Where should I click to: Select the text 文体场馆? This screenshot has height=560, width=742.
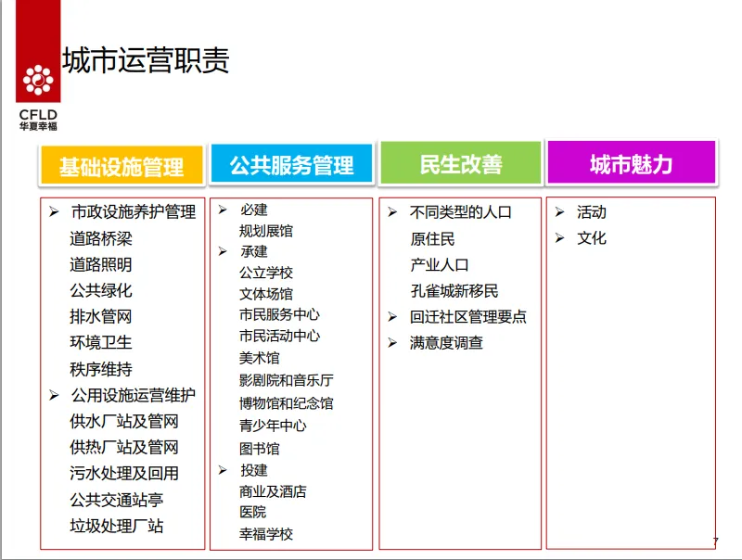[266, 294]
